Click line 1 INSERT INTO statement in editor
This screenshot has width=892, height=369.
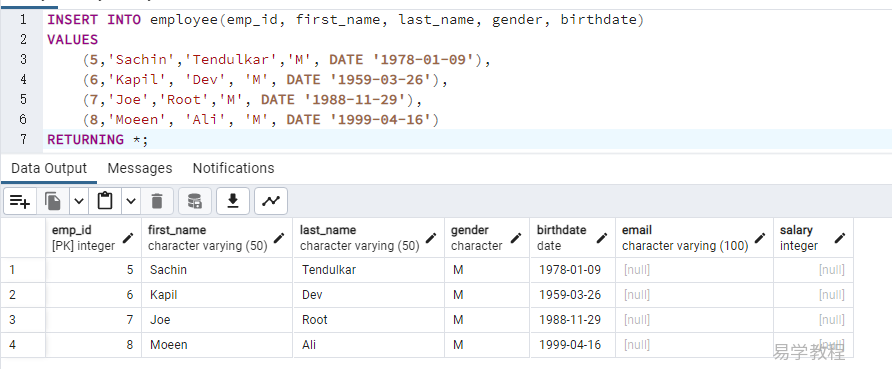[x=345, y=20]
